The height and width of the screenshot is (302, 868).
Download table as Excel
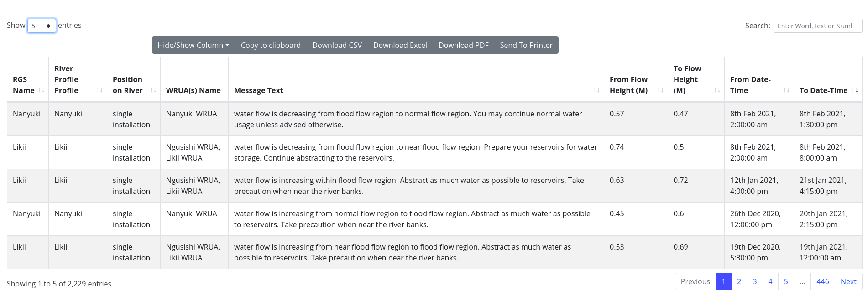click(400, 45)
